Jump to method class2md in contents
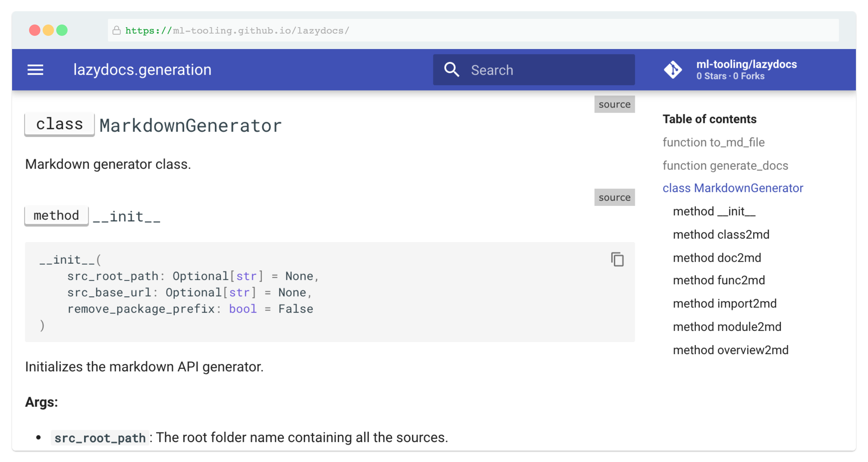868x462 pixels. coord(721,234)
